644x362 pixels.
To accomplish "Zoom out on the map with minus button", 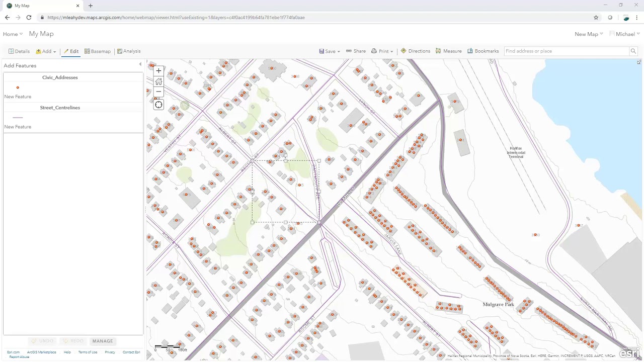I will [158, 92].
